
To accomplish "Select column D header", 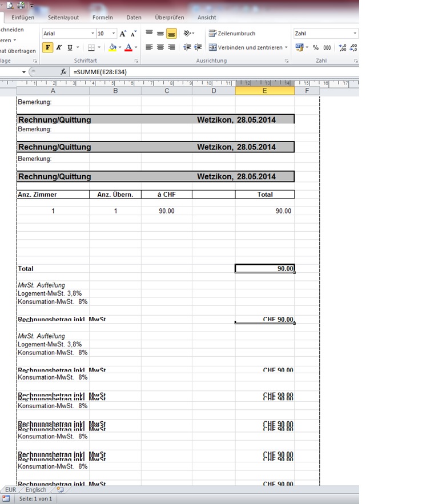I will coord(214,91).
